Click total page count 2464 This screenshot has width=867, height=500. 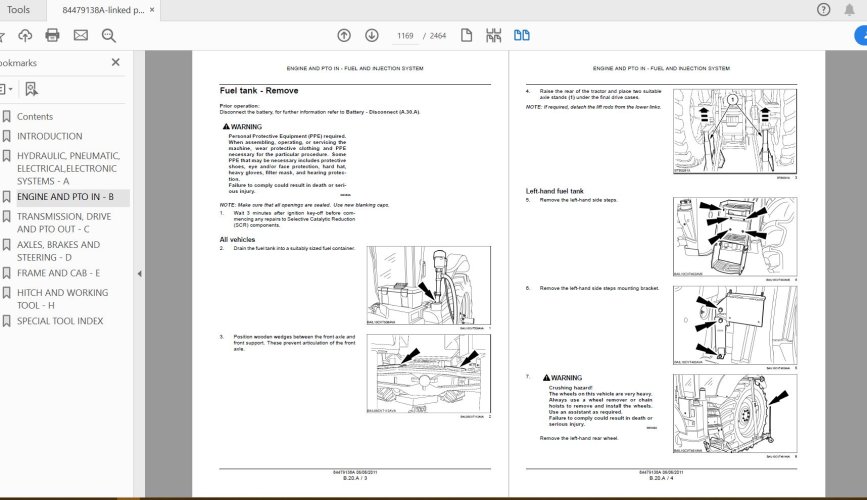pyautogui.click(x=438, y=36)
